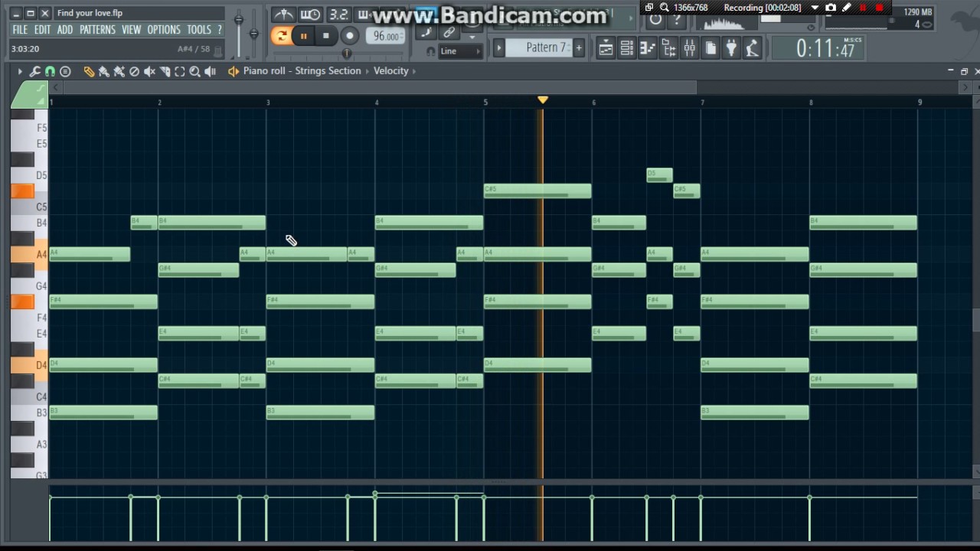Screen dimensions: 980x551
Task: Expand the Line snap dropdown
Action: tap(461, 51)
